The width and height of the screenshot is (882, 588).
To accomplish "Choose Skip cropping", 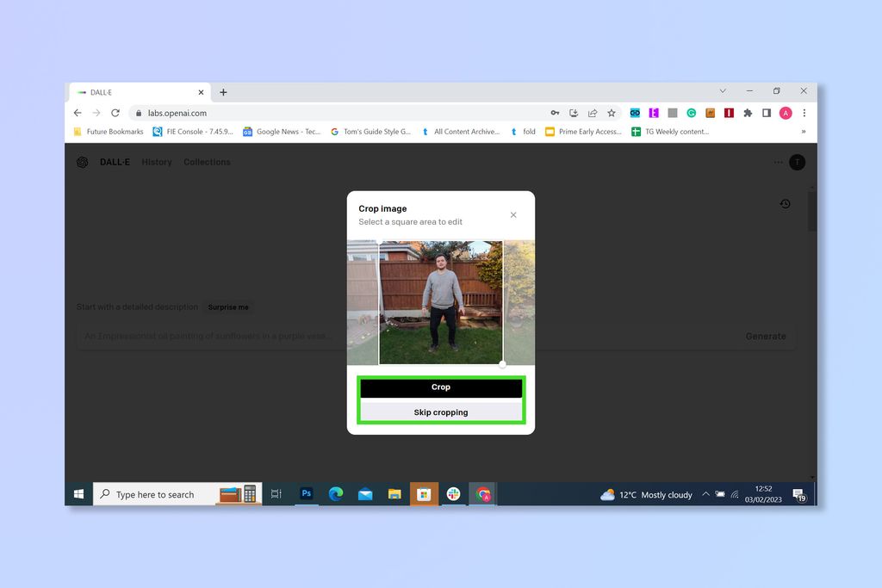I will pyautogui.click(x=440, y=412).
